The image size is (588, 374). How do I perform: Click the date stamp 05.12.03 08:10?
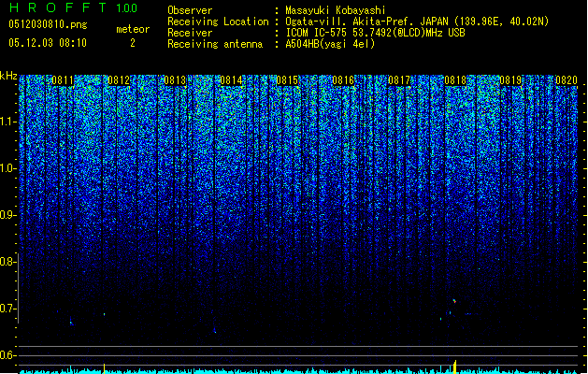click(x=48, y=43)
